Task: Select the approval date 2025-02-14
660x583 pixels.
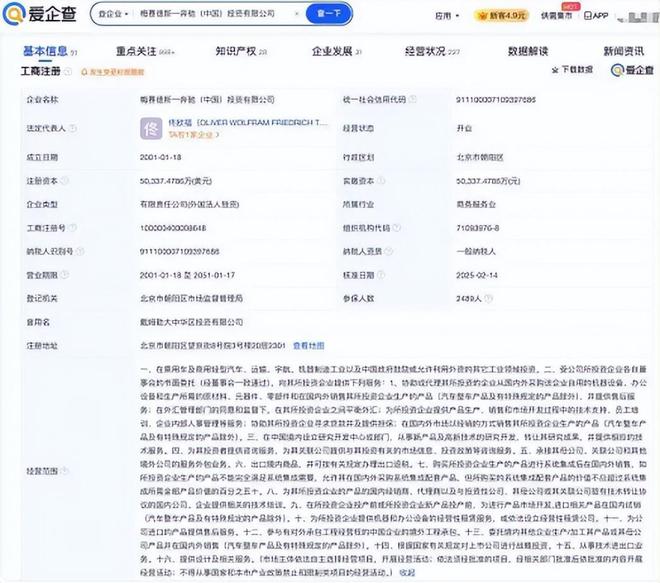Action: pos(477,275)
